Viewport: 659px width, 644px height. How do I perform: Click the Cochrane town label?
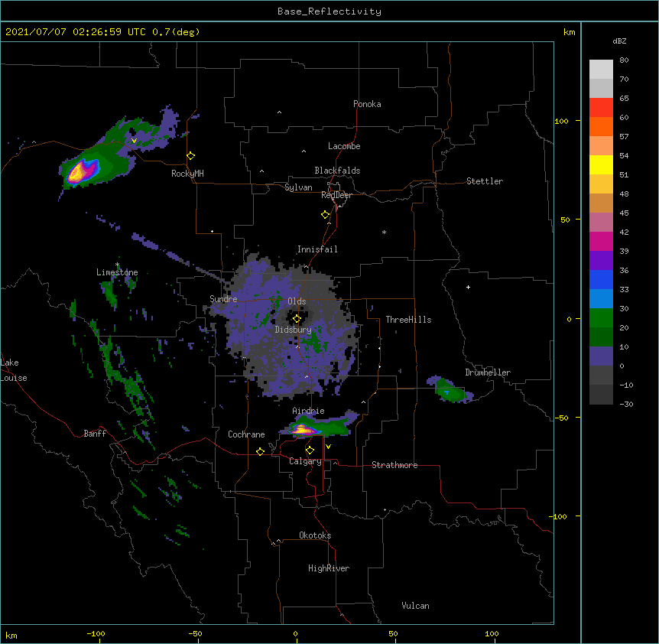[x=246, y=434]
